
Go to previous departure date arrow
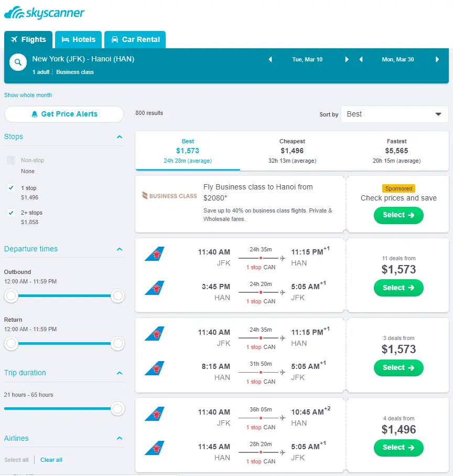tap(271, 59)
